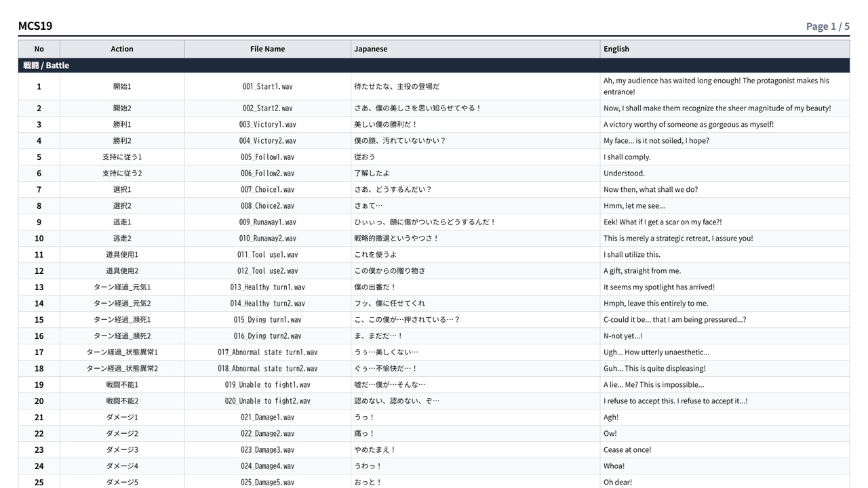Image resolution: width=868 pixels, height=488 pixels.
Task: Click action cell ターン経過_元気1
Action: tap(122, 287)
